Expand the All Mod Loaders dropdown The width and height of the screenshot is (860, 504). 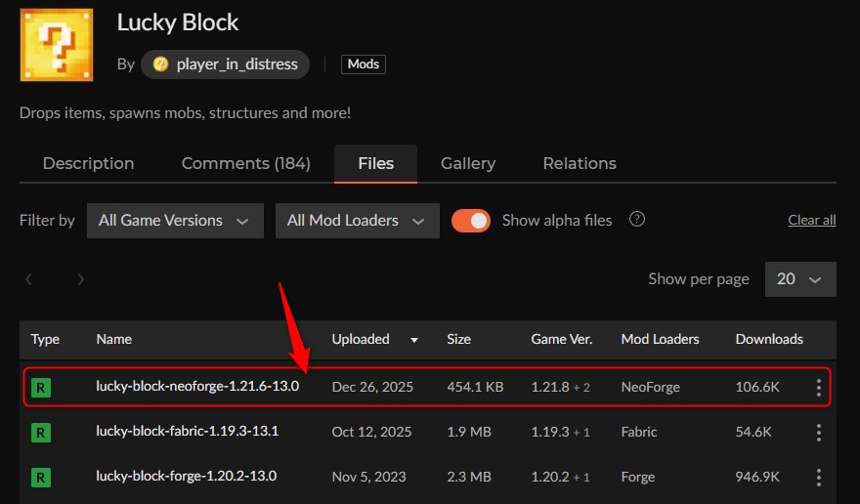pos(357,221)
